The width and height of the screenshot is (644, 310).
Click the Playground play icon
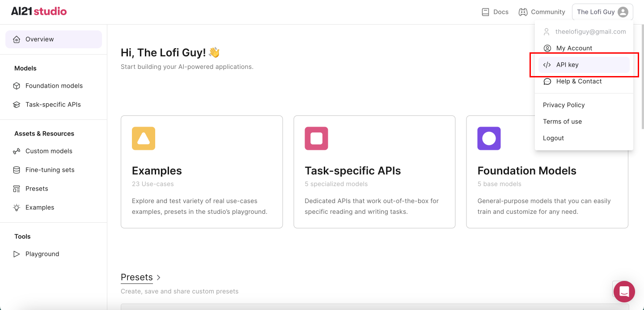coord(17,254)
